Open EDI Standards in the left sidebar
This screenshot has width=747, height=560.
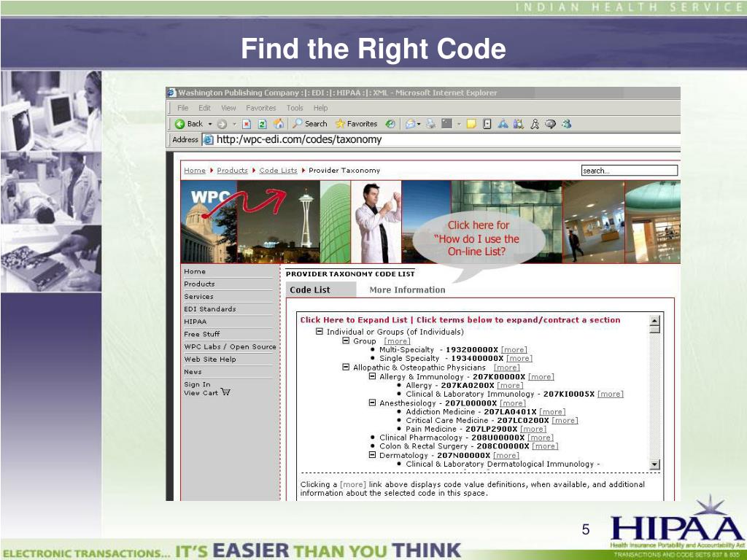[x=210, y=309]
